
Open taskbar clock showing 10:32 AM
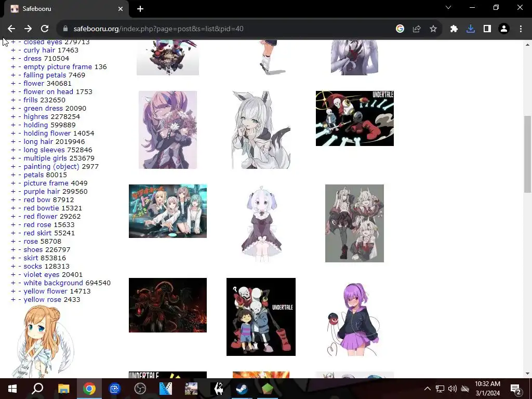(487, 389)
